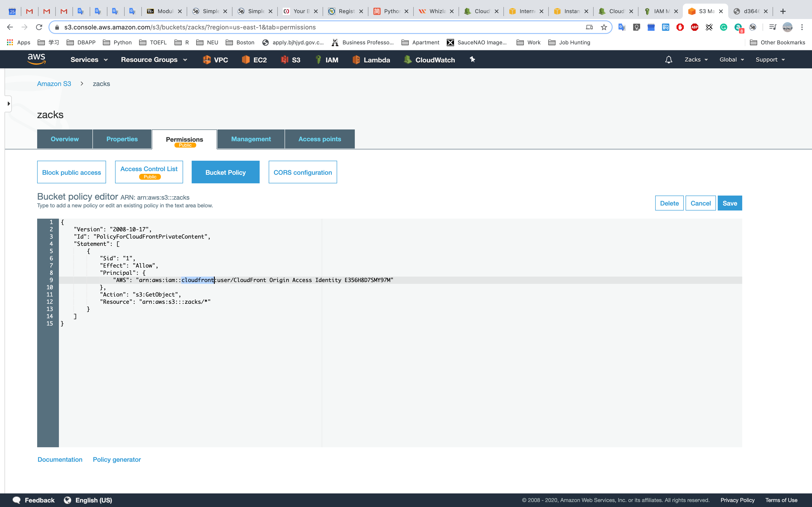The image size is (812, 507).
Task: Open the VPC service shortcut
Action: click(215, 60)
